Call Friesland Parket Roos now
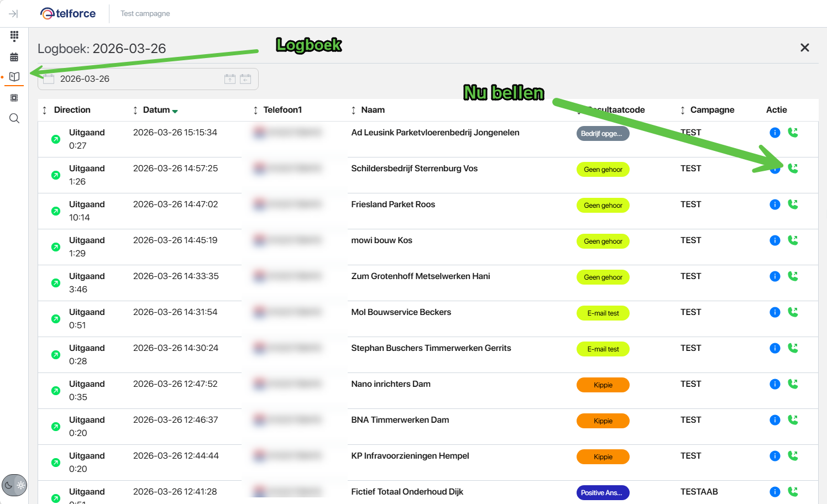827x504 pixels. (x=793, y=204)
